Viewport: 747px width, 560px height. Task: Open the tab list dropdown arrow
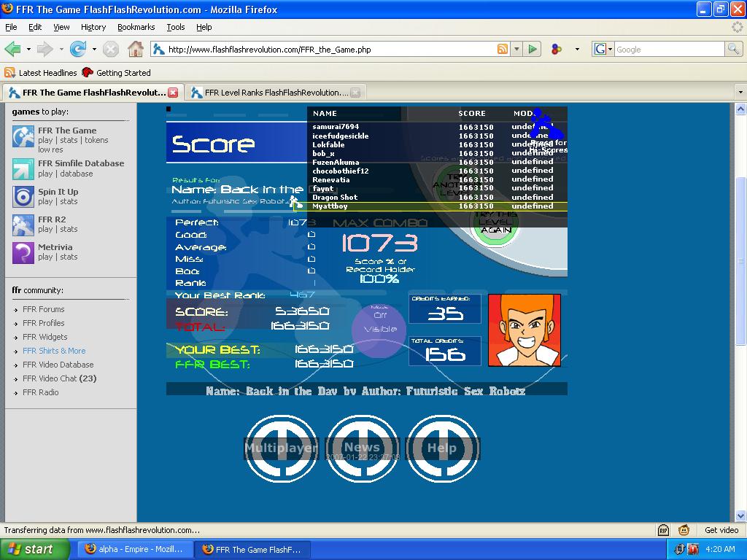(x=740, y=92)
